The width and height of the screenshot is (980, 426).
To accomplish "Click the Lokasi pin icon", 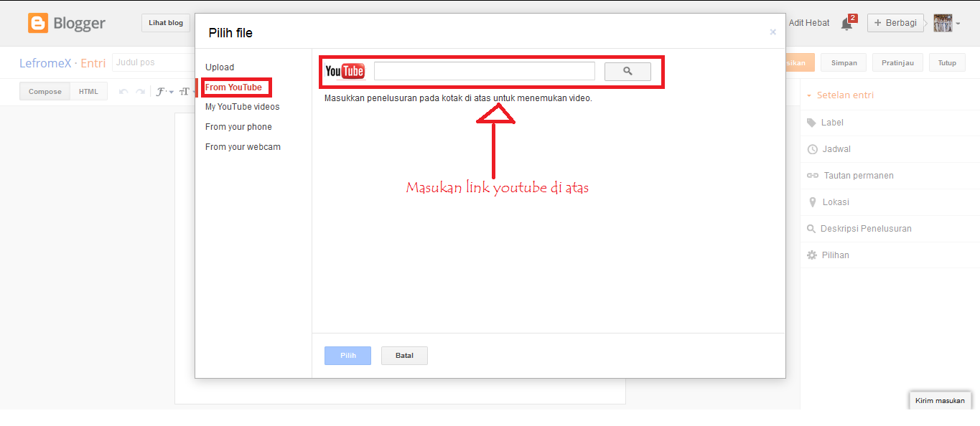I will point(812,202).
